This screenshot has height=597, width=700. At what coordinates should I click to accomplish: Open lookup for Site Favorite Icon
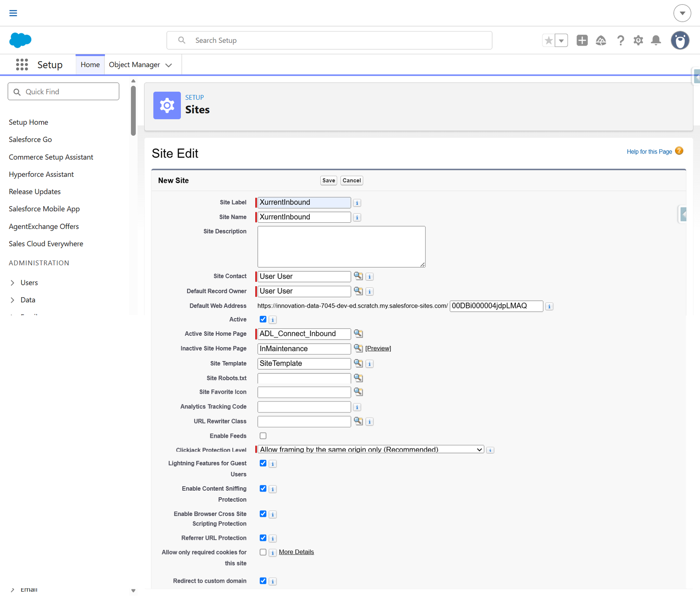pos(358,392)
